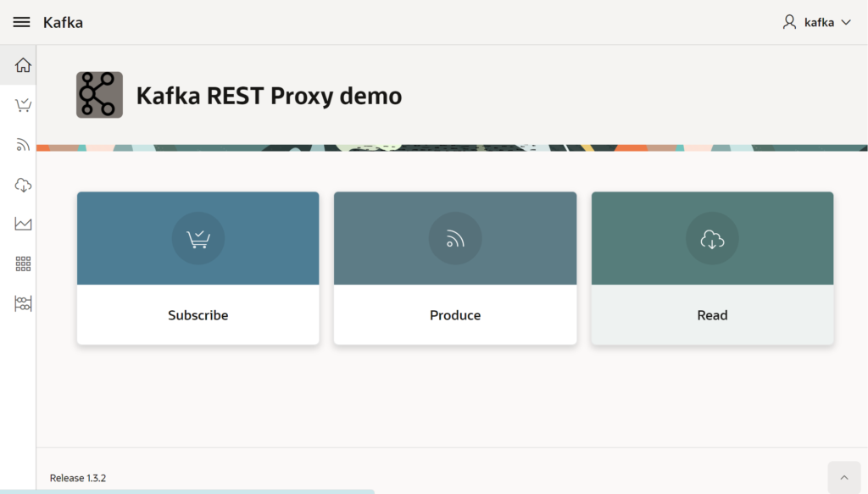Open the Read card label

pyautogui.click(x=712, y=315)
